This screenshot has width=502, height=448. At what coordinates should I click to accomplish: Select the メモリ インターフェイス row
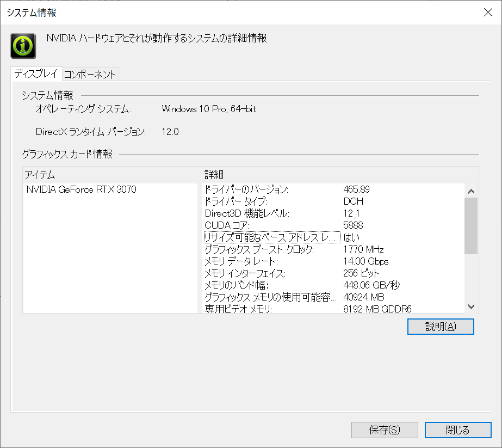click(334, 273)
